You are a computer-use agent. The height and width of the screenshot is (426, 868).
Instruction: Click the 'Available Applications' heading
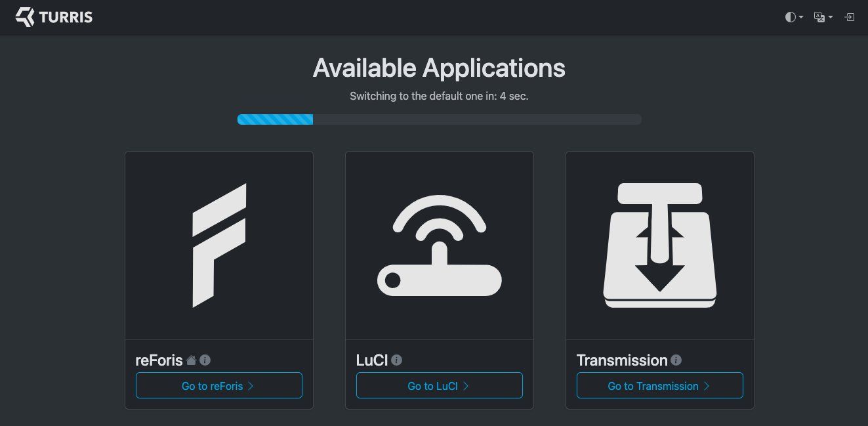point(439,68)
